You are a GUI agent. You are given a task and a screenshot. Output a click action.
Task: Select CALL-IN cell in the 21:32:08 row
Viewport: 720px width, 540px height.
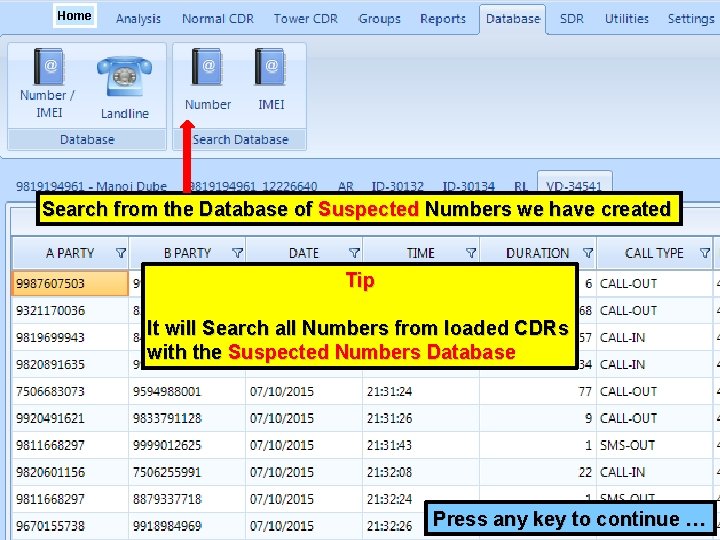(654, 472)
